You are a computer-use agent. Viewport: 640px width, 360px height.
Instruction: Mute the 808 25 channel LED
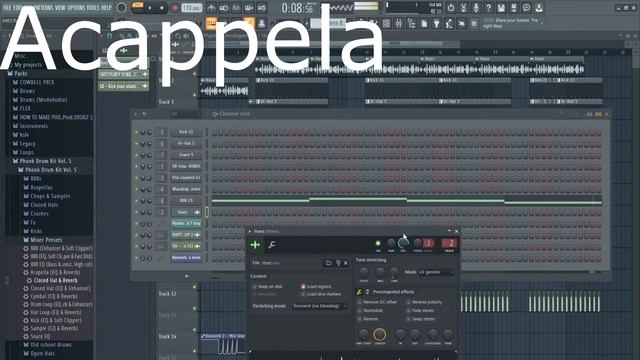tap(136, 201)
